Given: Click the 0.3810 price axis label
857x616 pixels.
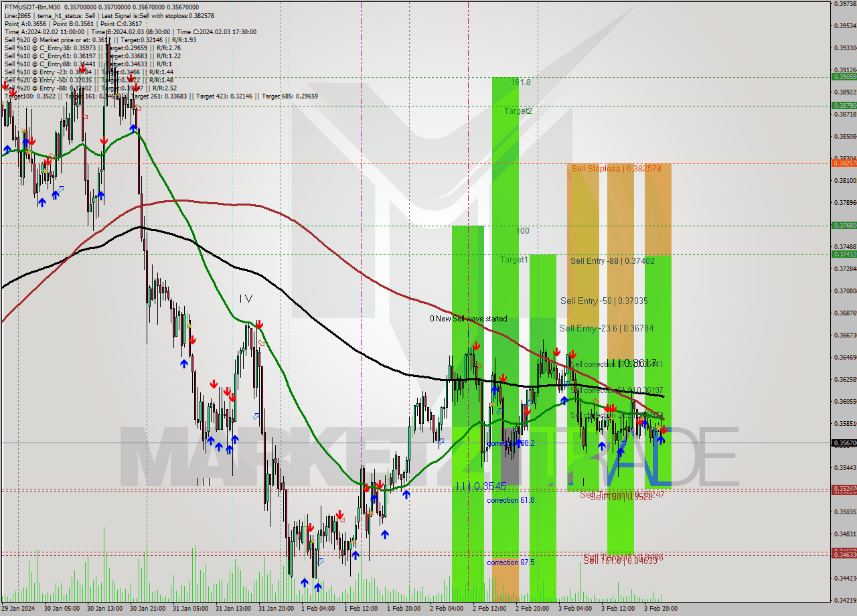Looking at the screenshot, I should pyautogui.click(x=845, y=181).
